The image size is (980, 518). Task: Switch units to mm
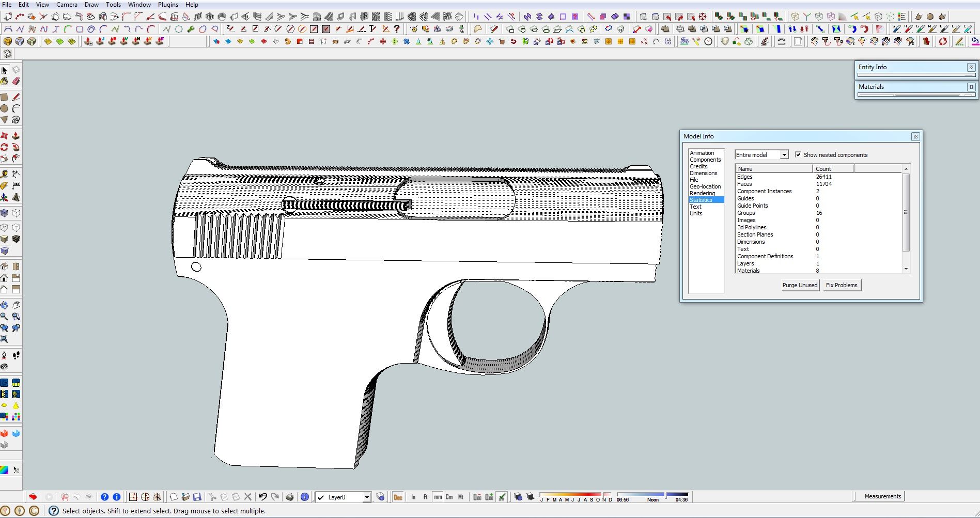[438, 497]
